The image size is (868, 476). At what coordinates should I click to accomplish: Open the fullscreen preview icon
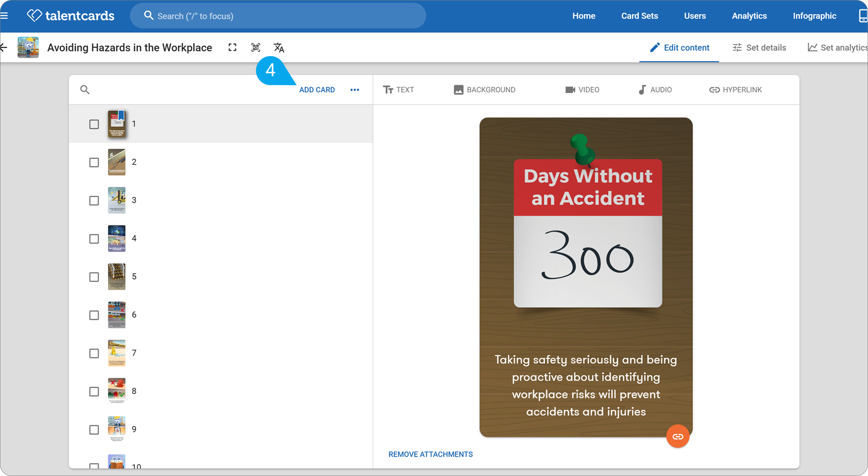[232, 48]
